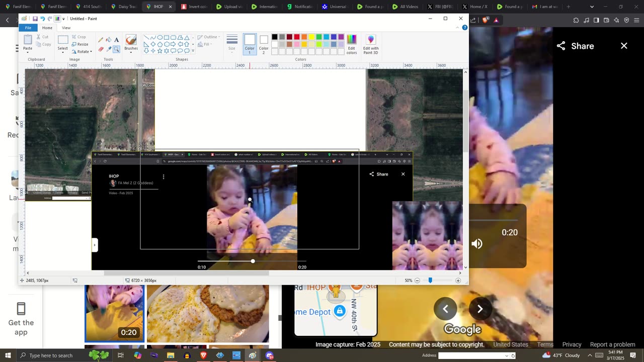
Task: Open Edit colors dialog
Action: (x=352, y=44)
